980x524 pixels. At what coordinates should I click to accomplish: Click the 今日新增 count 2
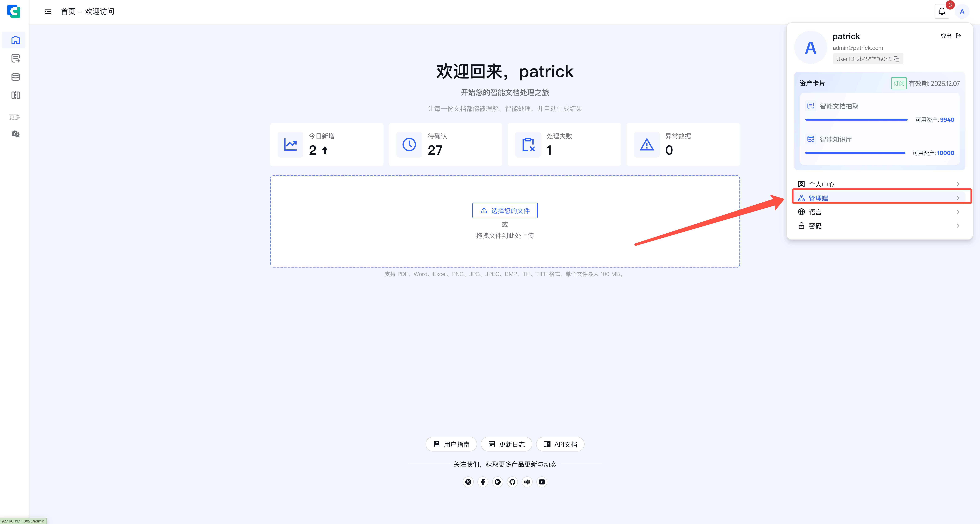[x=313, y=150]
